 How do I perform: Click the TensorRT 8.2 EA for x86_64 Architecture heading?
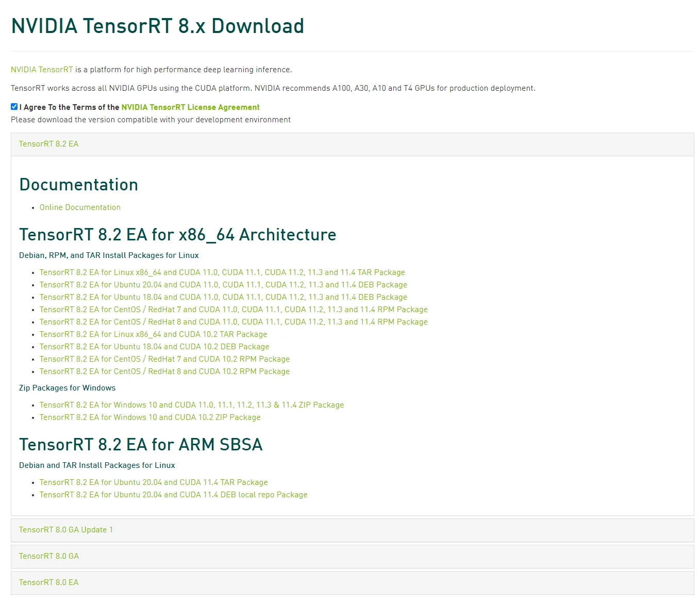[178, 235]
